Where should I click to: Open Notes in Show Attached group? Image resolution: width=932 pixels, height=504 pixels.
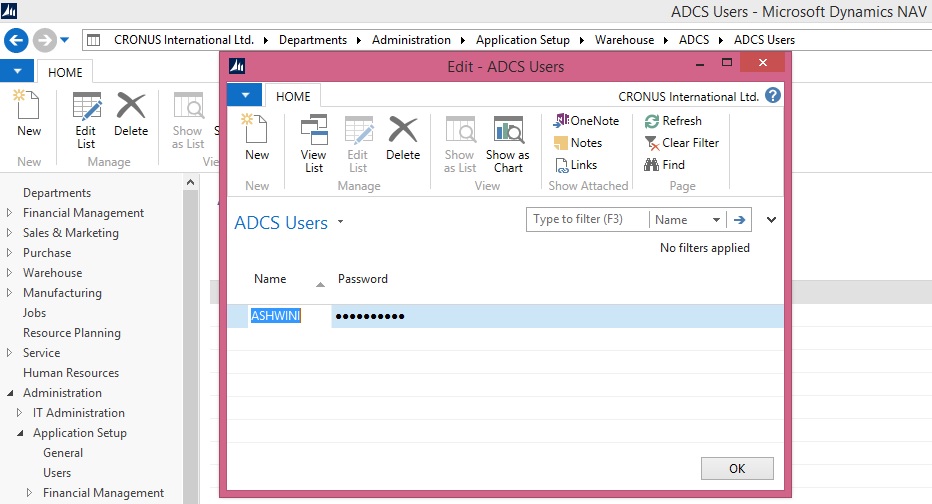578,143
